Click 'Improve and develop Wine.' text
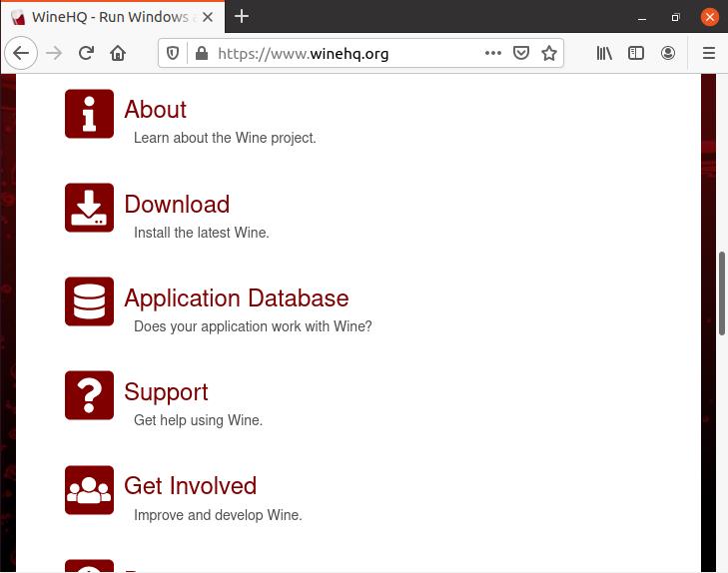The height and width of the screenshot is (573, 728). (218, 514)
